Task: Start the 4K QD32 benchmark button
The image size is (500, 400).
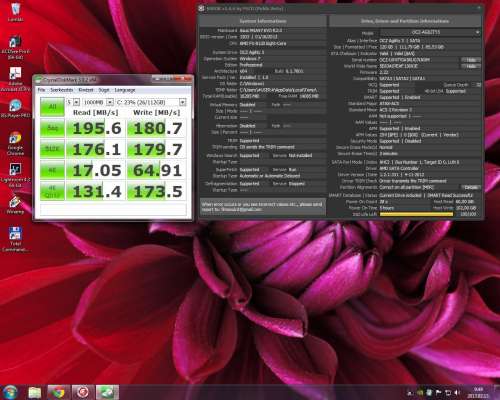Action: point(52,191)
